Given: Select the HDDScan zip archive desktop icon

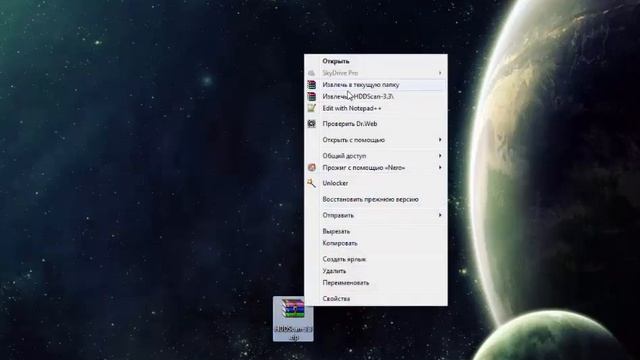Looking at the screenshot, I should (293, 319).
